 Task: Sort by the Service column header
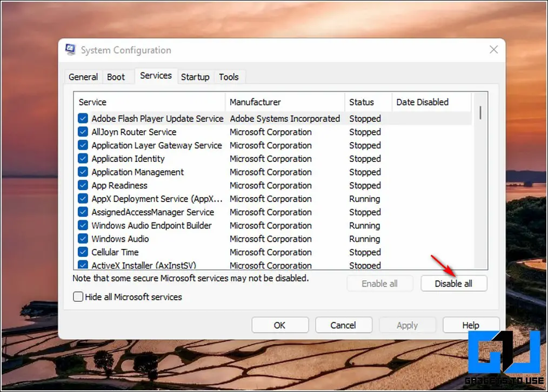pyautogui.click(x=150, y=102)
